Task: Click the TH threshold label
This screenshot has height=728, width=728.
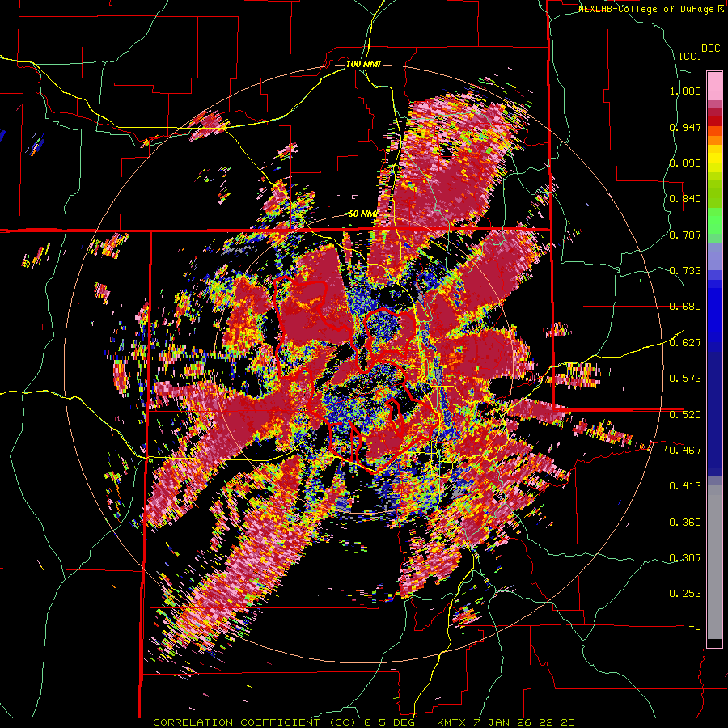Action: pyautogui.click(x=695, y=629)
